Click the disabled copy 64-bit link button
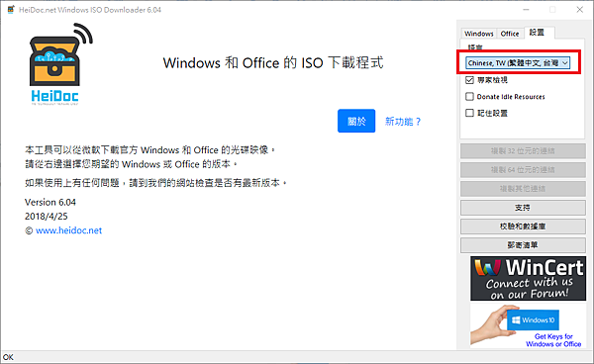The image size is (594, 364). point(523,170)
